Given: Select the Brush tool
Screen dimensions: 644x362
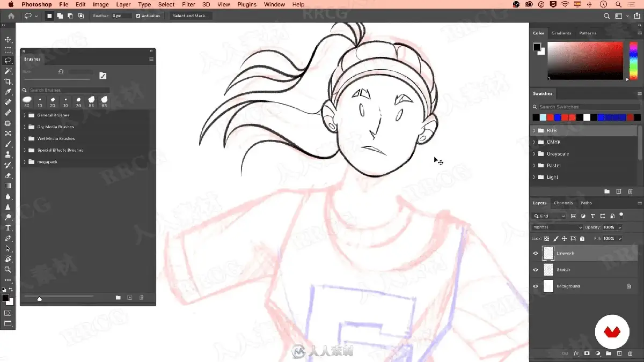Looking at the screenshot, I should [x=8, y=144].
